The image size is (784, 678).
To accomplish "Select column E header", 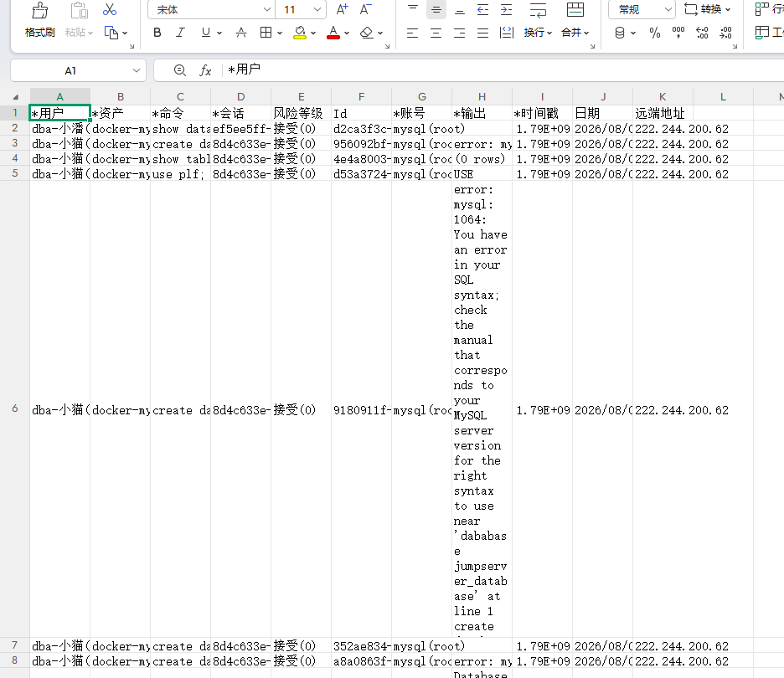I will 301,96.
